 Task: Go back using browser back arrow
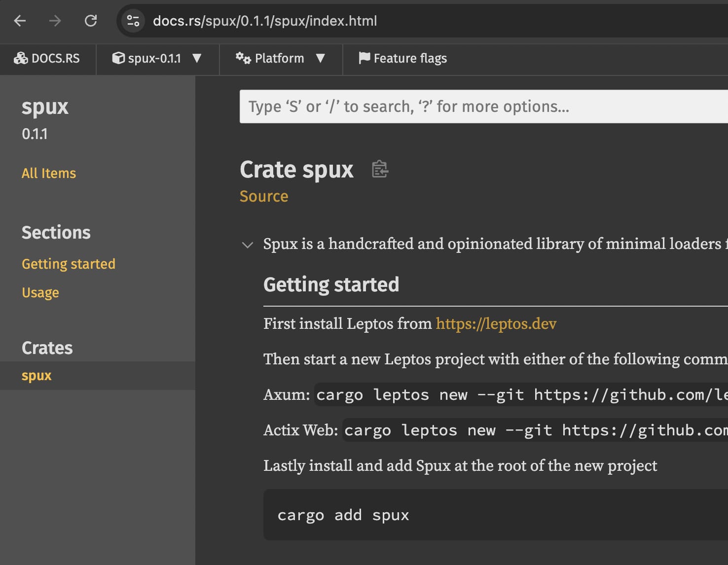[20, 21]
